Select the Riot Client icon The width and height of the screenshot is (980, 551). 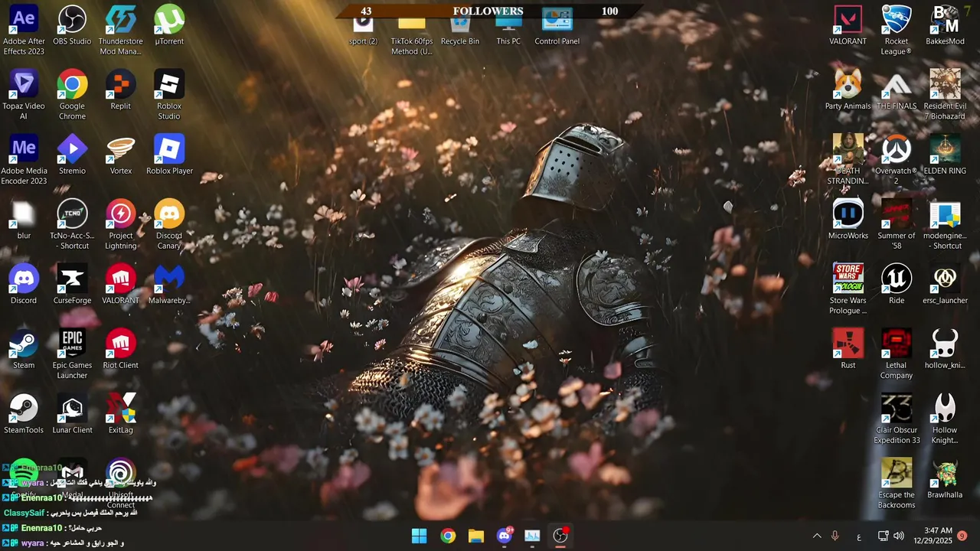pyautogui.click(x=120, y=350)
